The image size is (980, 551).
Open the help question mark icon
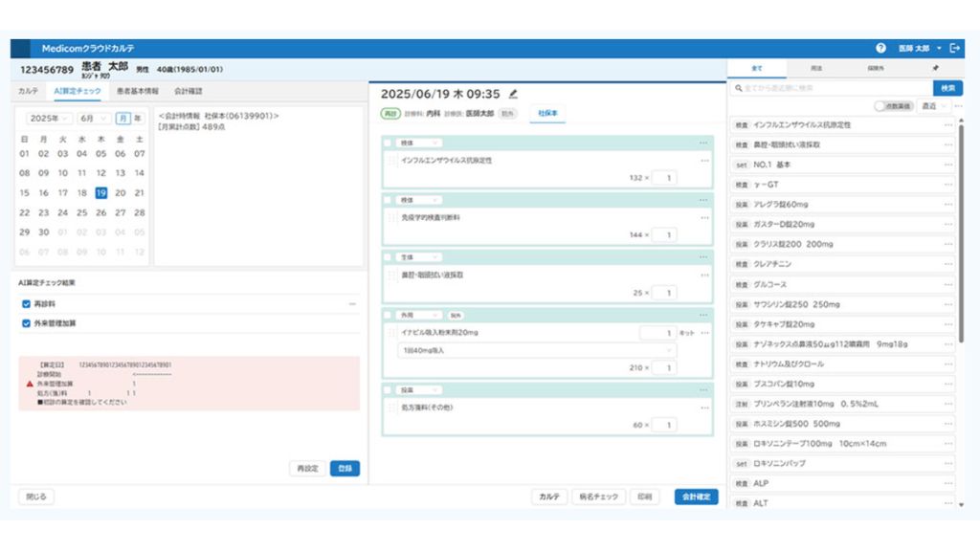880,48
